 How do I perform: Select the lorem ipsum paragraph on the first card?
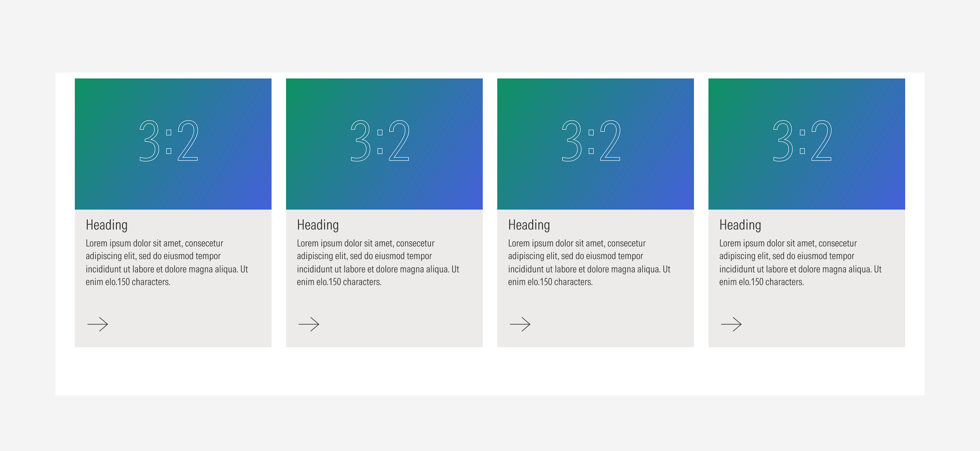(x=166, y=262)
